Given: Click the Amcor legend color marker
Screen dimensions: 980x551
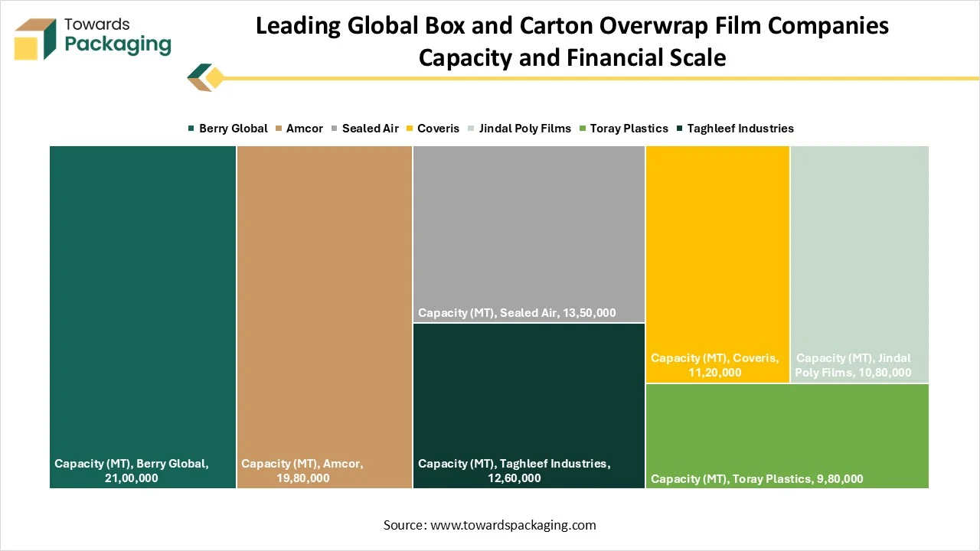Looking at the screenshot, I should click(x=279, y=129).
